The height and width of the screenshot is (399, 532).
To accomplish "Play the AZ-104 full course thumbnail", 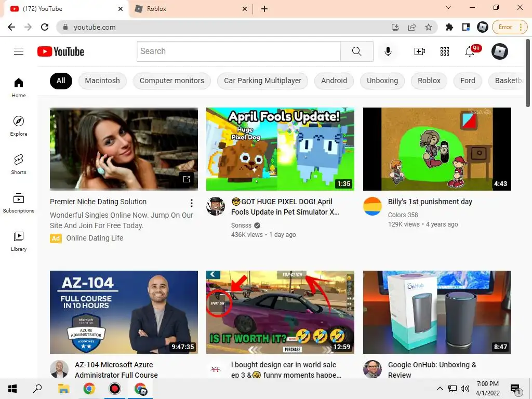I will (x=124, y=312).
